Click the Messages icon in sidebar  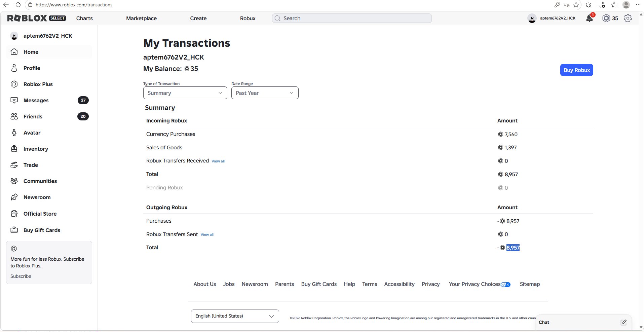[14, 100]
